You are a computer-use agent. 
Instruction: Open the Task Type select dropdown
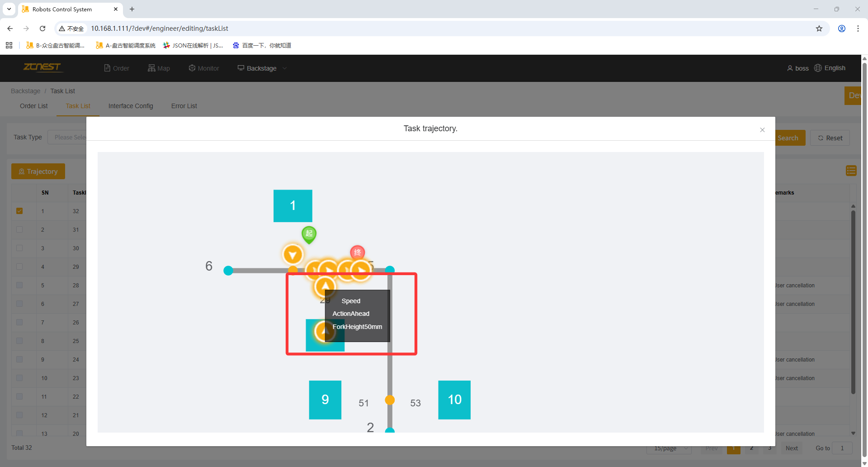click(x=68, y=137)
